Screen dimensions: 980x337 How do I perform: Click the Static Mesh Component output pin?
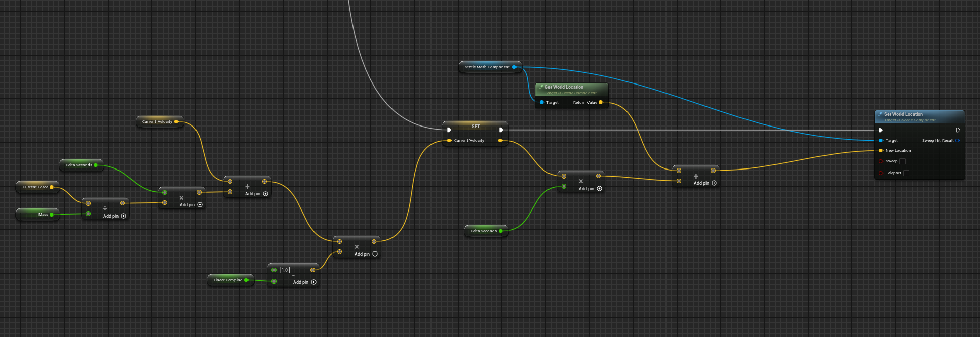point(514,67)
